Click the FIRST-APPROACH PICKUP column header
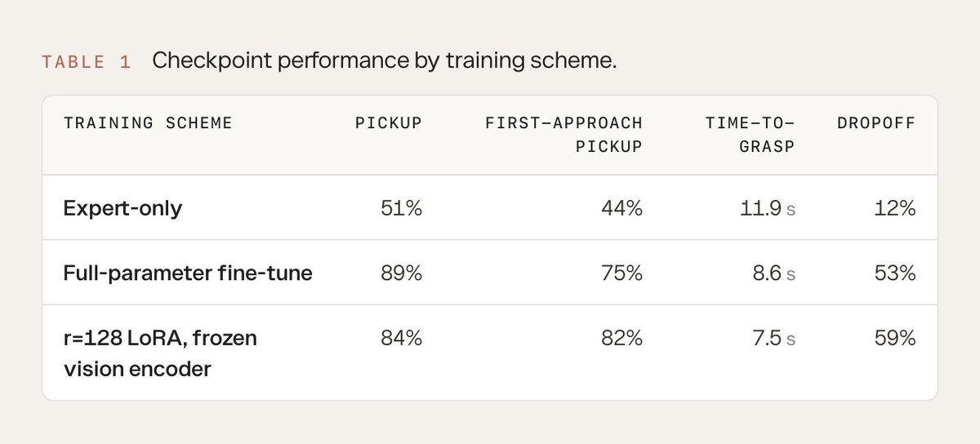Viewport: 980px width, 444px height. [x=563, y=135]
